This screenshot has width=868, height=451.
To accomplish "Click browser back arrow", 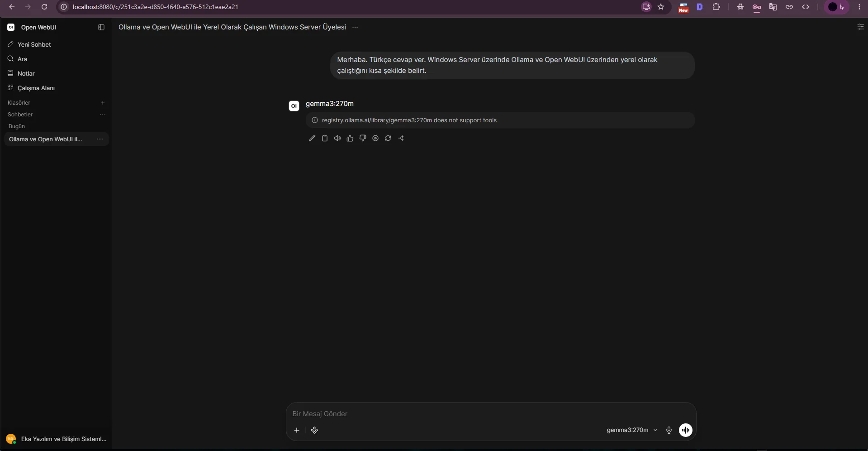I will [x=12, y=7].
